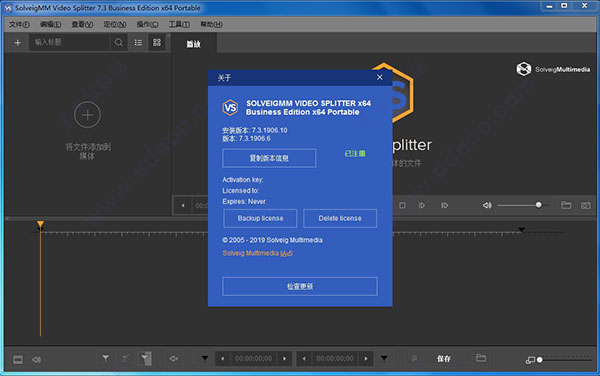The height and width of the screenshot is (376, 600).
Task: Toggle the audio track speaker icon
Action: click(x=36, y=360)
